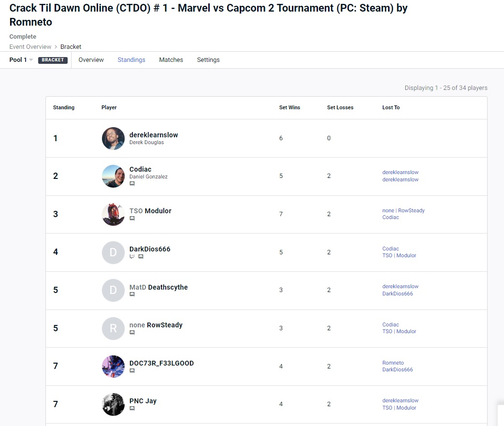This screenshot has height=426, width=504.
Task: Open player none RowSteady's name
Action: [156, 325]
